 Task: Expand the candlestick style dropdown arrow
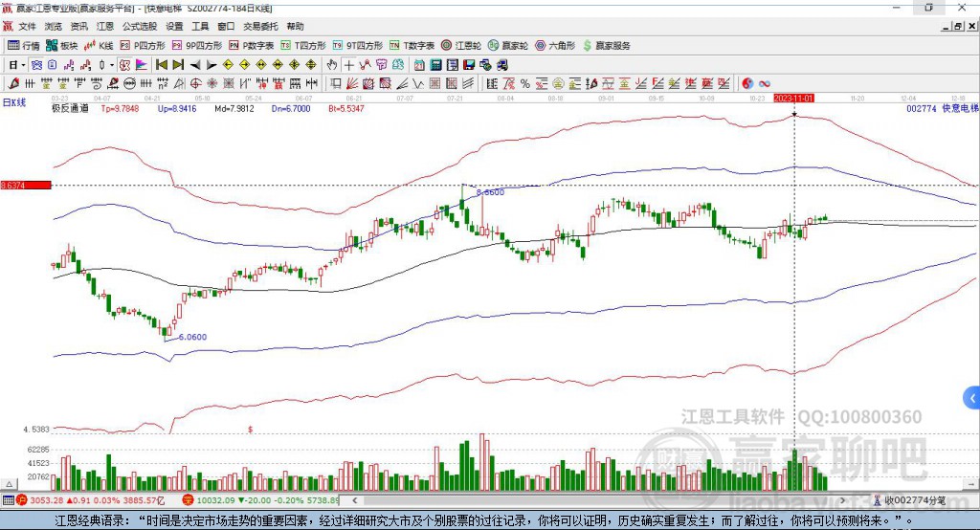(112, 65)
